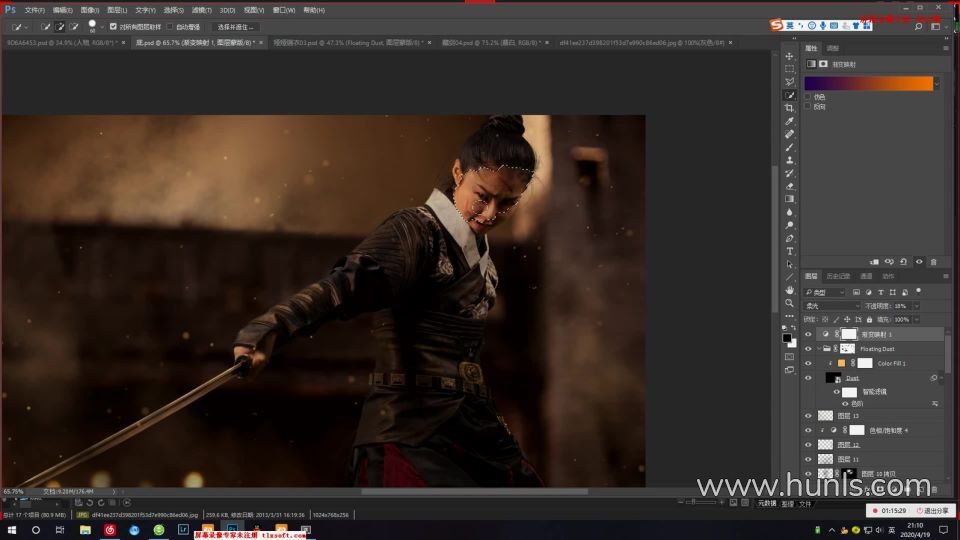960x540 pixels.
Task: Select the Dodge tool
Action: tap(789, 225)
